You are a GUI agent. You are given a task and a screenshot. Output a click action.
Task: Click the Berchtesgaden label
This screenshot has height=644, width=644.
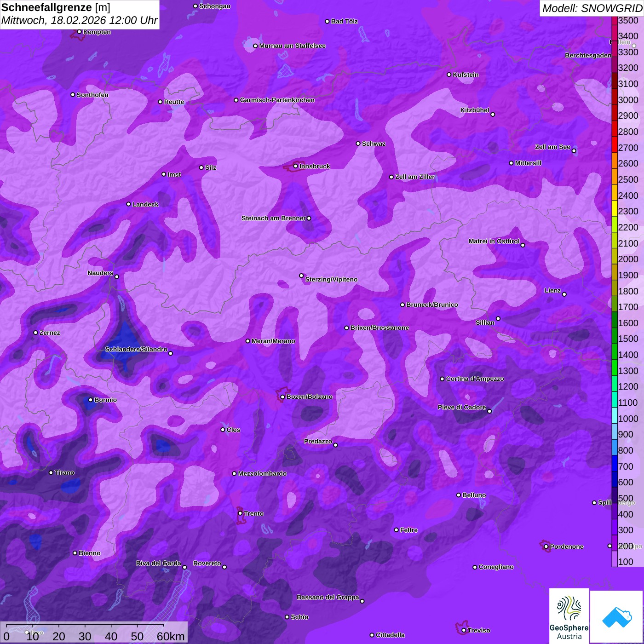[x=588, y=55]
